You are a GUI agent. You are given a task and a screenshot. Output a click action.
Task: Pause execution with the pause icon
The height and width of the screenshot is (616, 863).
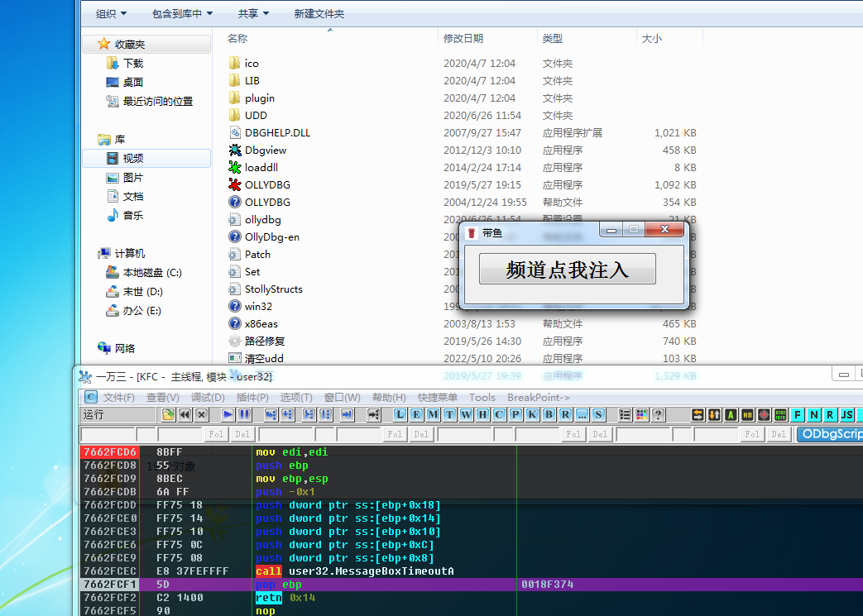click(x=244, y=414)
